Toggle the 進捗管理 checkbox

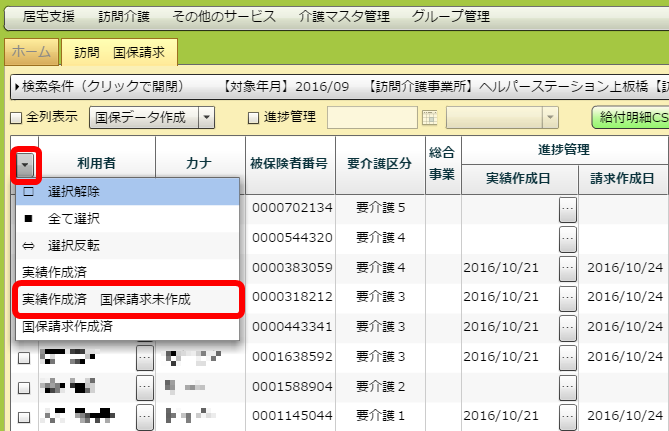pos(254,118)
